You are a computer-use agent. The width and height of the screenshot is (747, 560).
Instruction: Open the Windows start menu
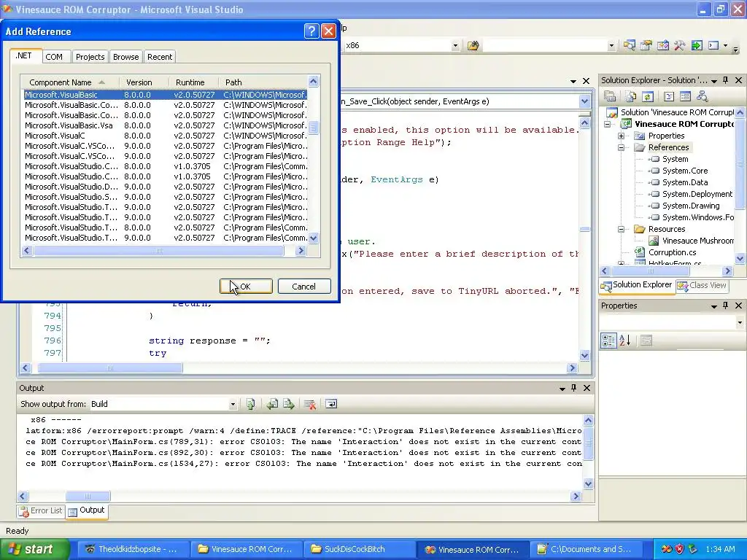pyautogui.click(x=34, y=550)
